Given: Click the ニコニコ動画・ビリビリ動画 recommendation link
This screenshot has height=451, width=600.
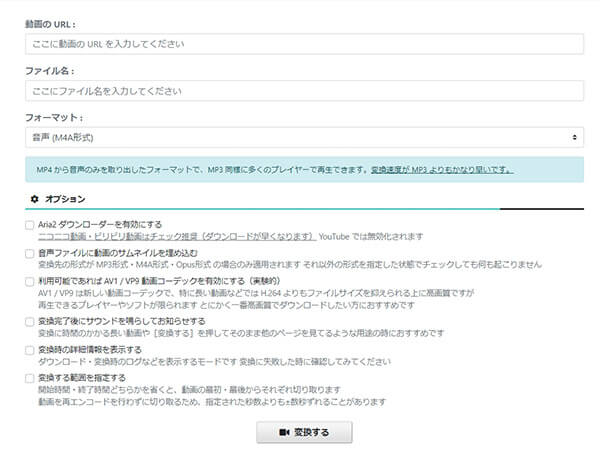Looking at the screenshot, I should (177, 236).
